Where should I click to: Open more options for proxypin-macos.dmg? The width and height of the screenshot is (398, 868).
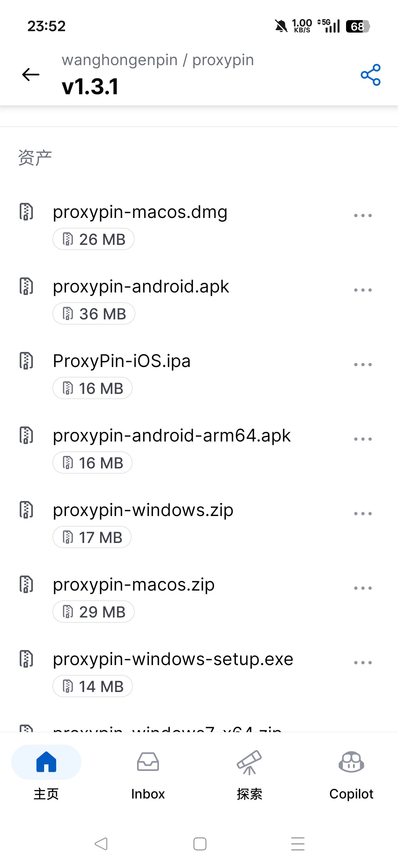363,215
